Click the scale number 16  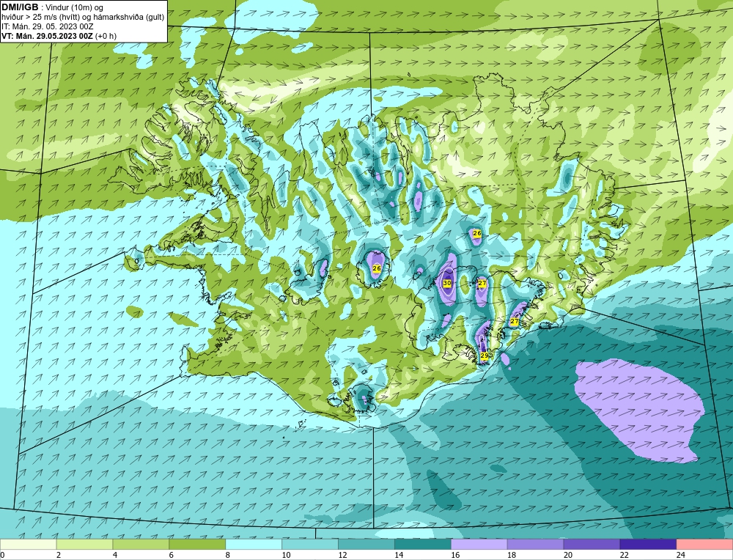pos(455,555)
